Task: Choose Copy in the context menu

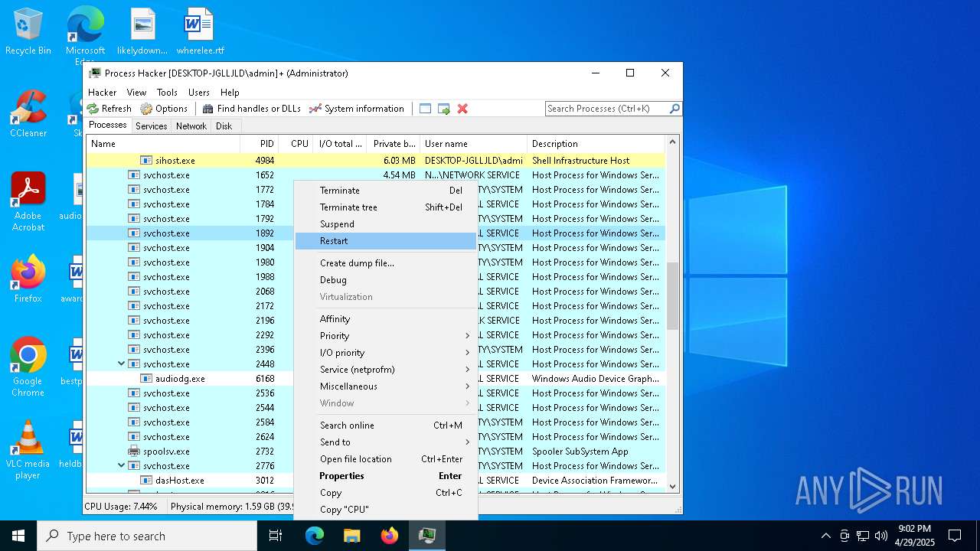Action: [386, 493]
